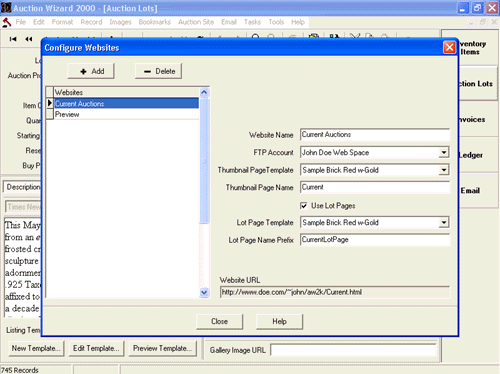Close the Configure Websites dialog
500x374 pixels.
(449, 47)
